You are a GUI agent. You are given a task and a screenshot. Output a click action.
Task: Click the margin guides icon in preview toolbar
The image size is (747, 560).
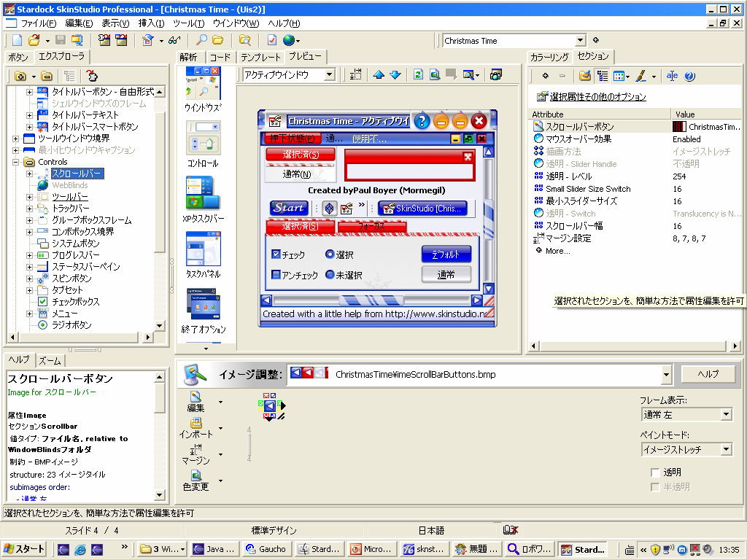(355, 75)
